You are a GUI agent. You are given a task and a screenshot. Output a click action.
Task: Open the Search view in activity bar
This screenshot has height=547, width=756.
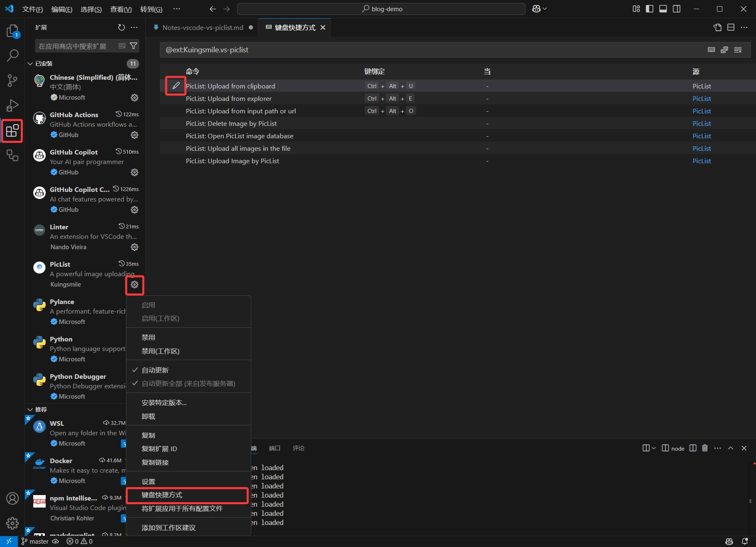12,55
